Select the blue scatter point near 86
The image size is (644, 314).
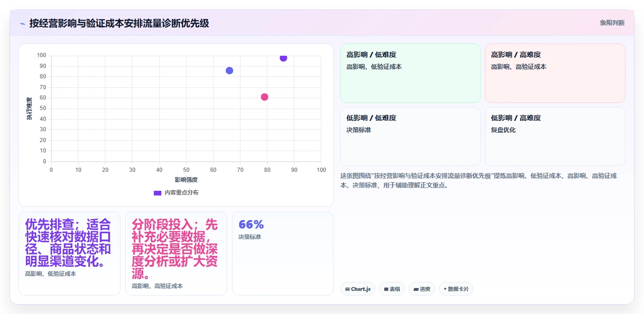(230, 70)
